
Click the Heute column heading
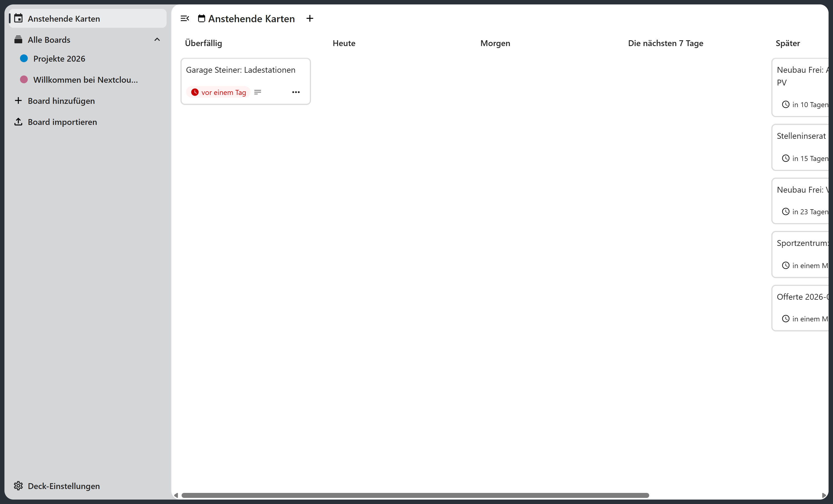[x=344, y=43]
